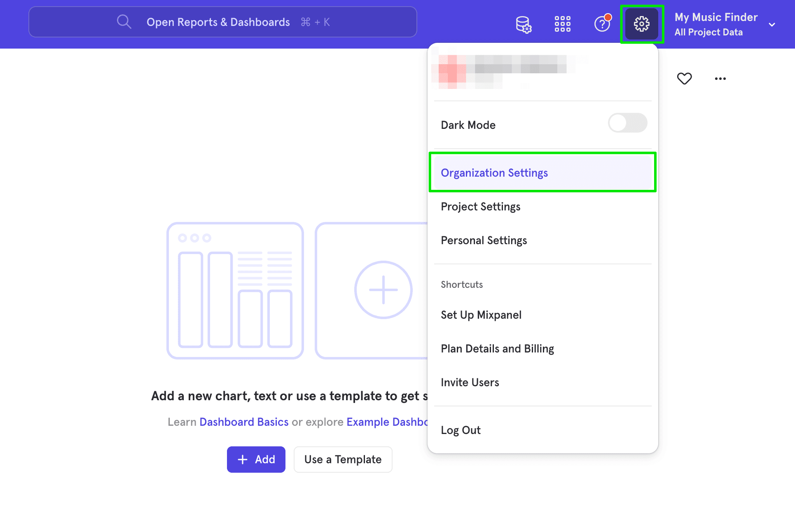Open Personal Settings
The width and height of the screenshot is (795, 532).
(484, 240)
